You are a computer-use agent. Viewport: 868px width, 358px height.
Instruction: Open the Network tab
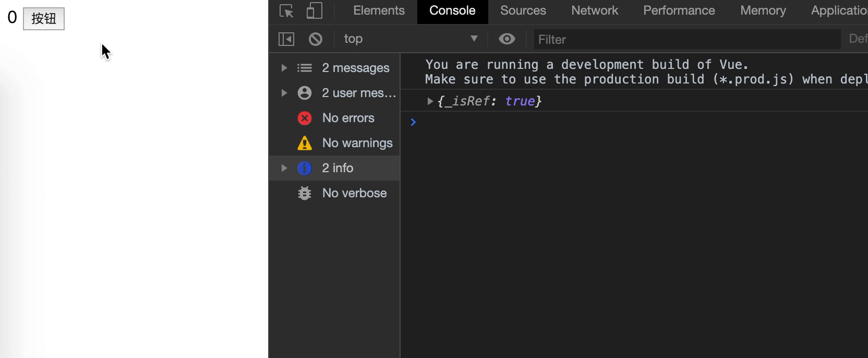[x=594, y=11]
